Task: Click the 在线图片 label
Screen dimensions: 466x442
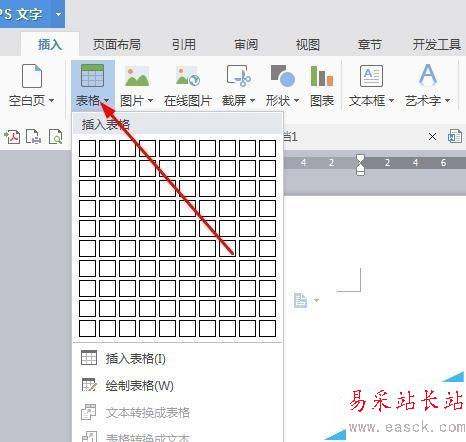Action: point(188,100)
